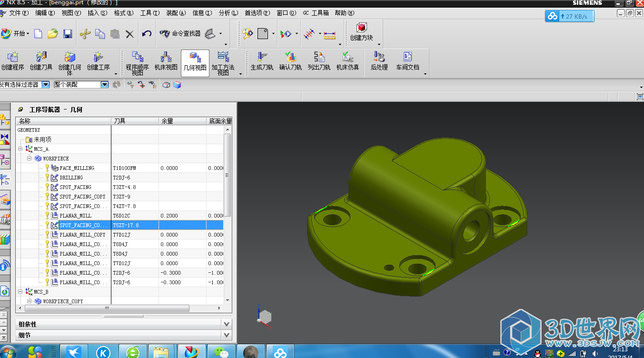Click the 27 KB/s network speed widget
Image resolution: width=644 pixels, height=358 pixels.
(x=570, y=16)
